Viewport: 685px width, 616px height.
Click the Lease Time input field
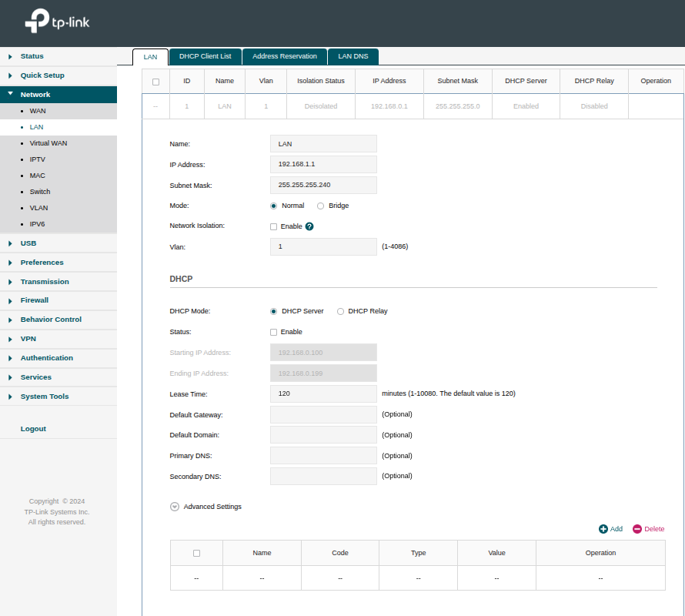click(323, 393)
